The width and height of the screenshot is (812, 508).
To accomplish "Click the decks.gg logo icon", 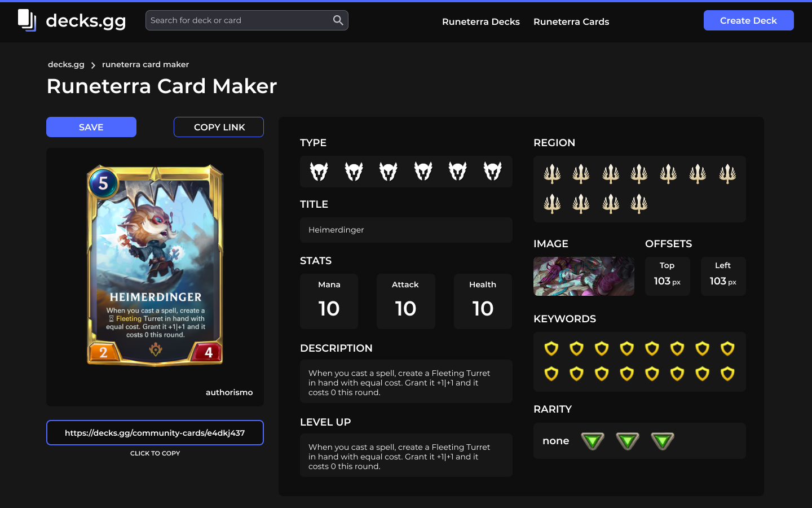I will pos(25,21).
